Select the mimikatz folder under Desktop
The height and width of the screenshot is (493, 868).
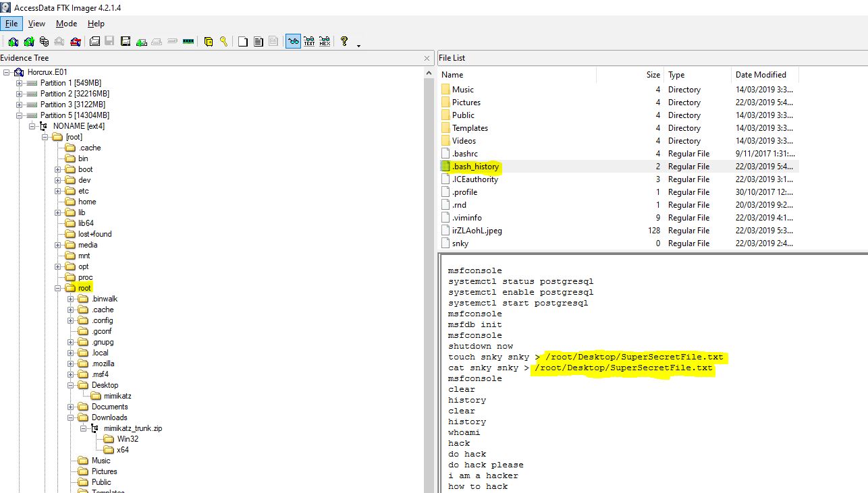(117, 396)
